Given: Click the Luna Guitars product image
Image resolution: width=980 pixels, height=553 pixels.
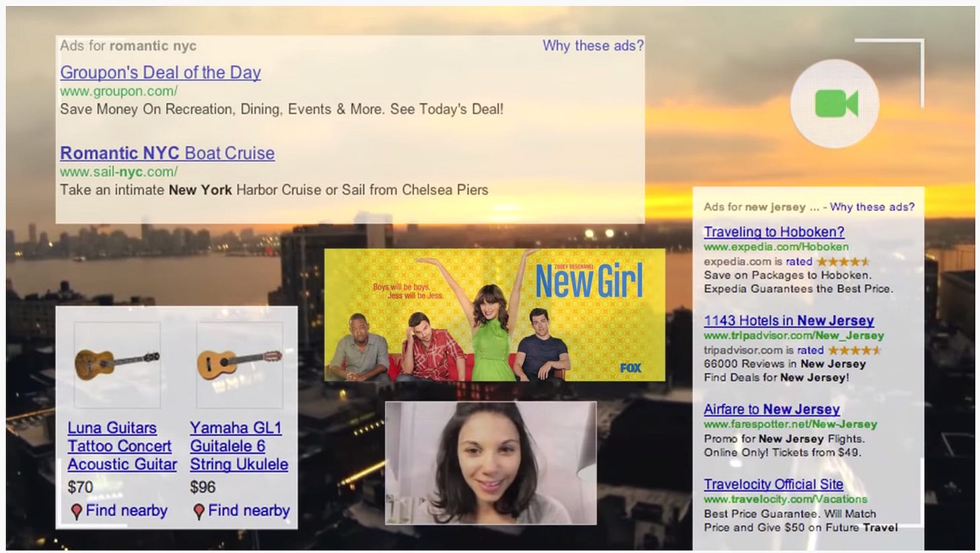Looking at the screenshot, I should point(117,365).
